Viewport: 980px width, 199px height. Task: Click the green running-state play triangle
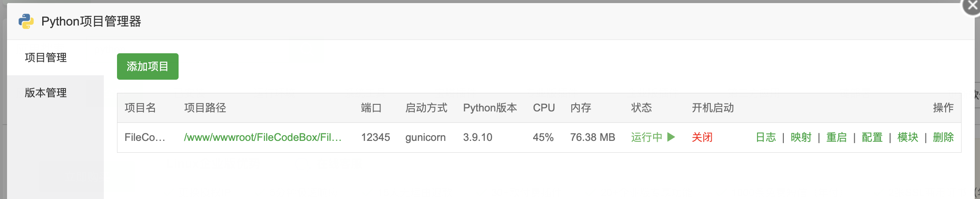pyautogui.click(x=671, y=137)
